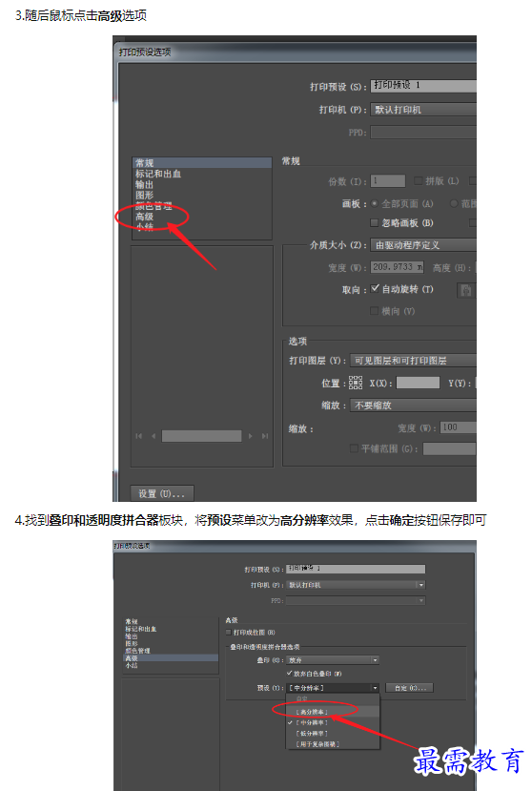The height and width of the screenshot is (791, 532).
Task: Open the 缩放 dropdown showing 不要缩放
Action: tap(413, 406)
